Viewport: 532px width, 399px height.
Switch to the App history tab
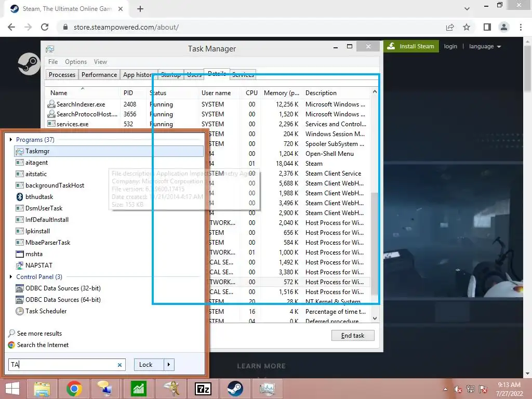[137, 75]
